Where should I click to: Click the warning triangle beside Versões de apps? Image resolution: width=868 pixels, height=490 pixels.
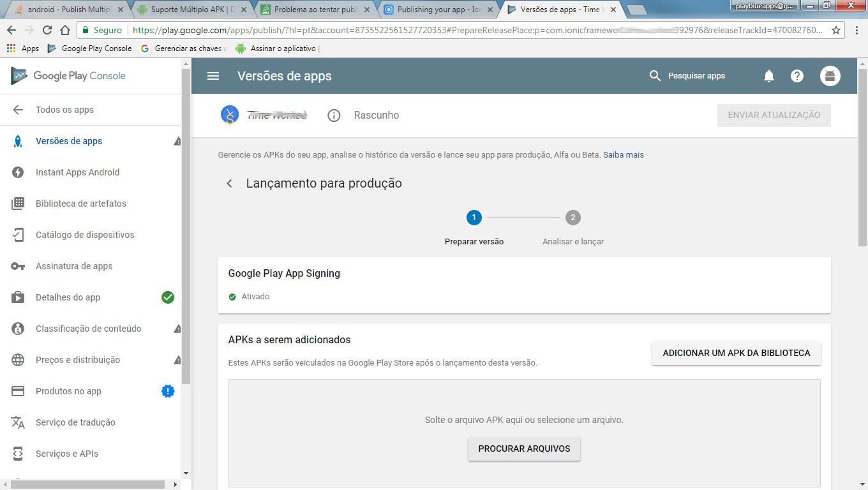[177, 141]
